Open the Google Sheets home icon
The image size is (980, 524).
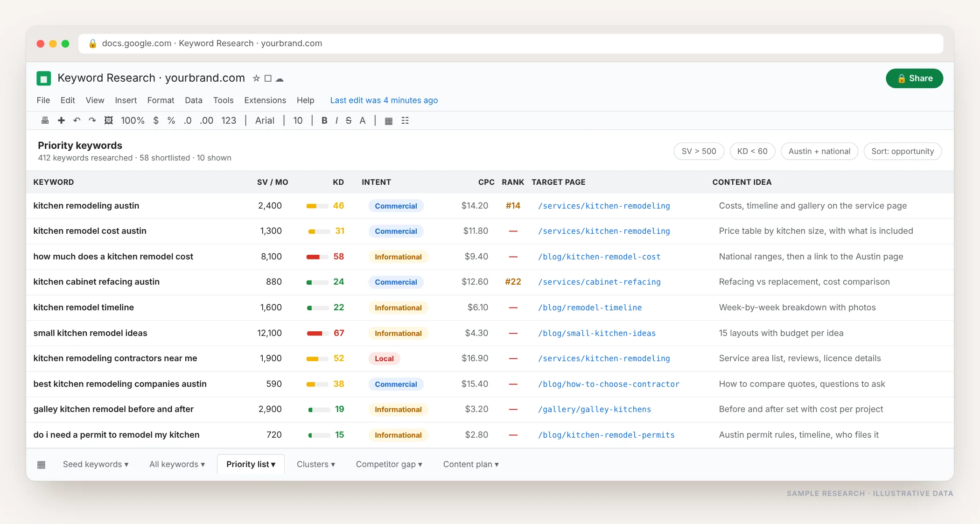coord(43,78)
